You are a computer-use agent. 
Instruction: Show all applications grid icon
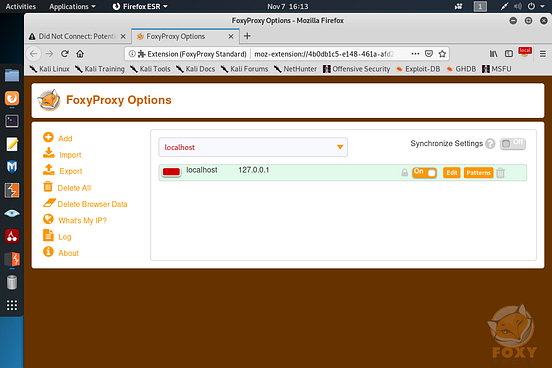[12, 305]
